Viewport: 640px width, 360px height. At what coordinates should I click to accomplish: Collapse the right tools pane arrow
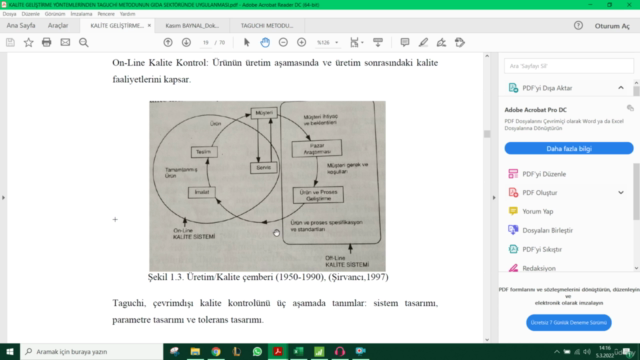pos(494,198)
